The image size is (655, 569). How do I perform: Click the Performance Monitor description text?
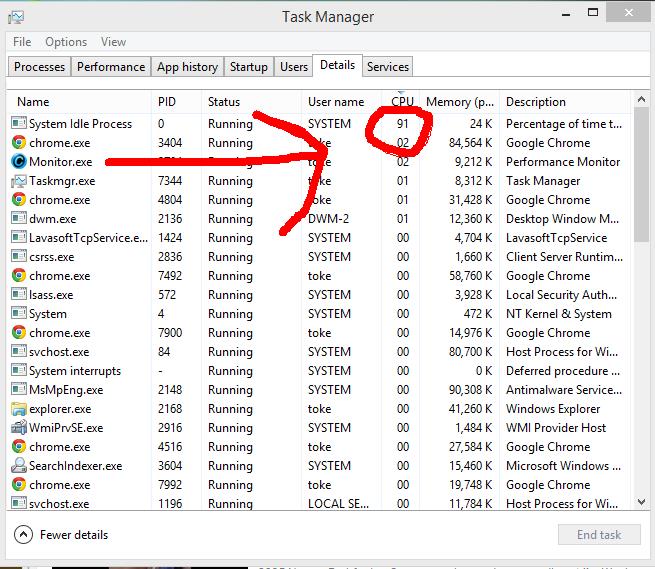[x=563, y=162]
